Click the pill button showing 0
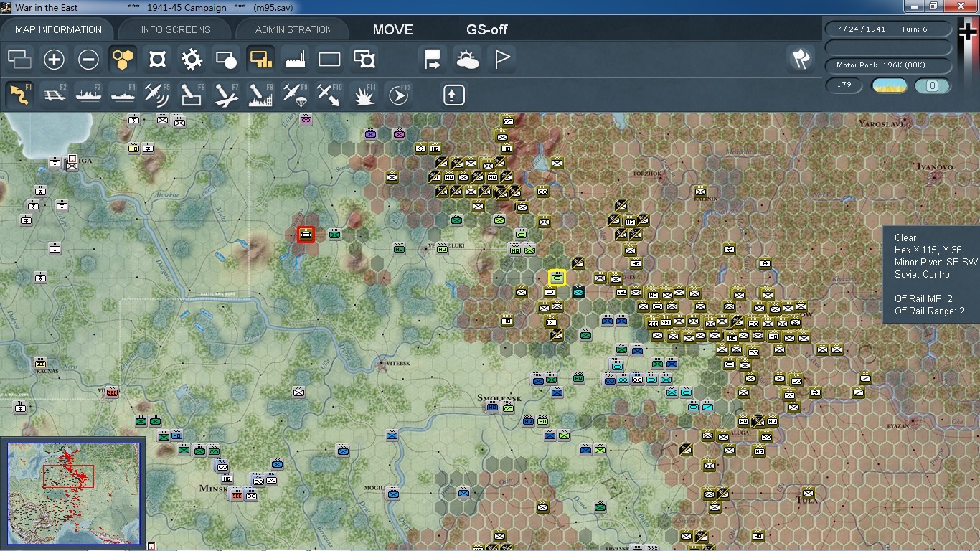The image size is (980, 551). point(933,86)
